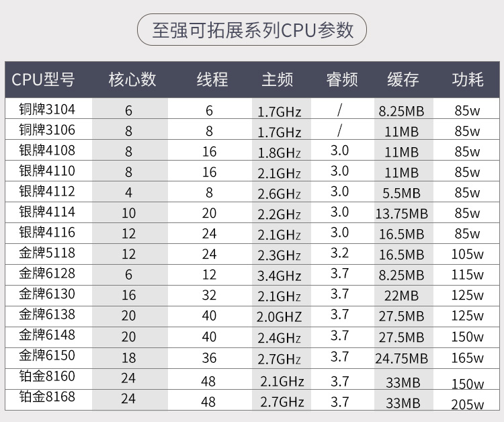Click the 铂金8168 model cell

47,397
